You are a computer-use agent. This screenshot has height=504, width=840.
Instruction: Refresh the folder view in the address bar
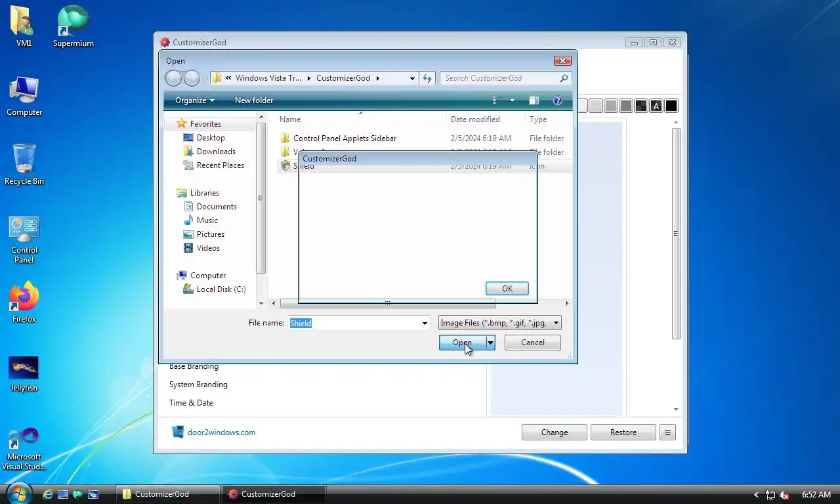pos(427,78)
